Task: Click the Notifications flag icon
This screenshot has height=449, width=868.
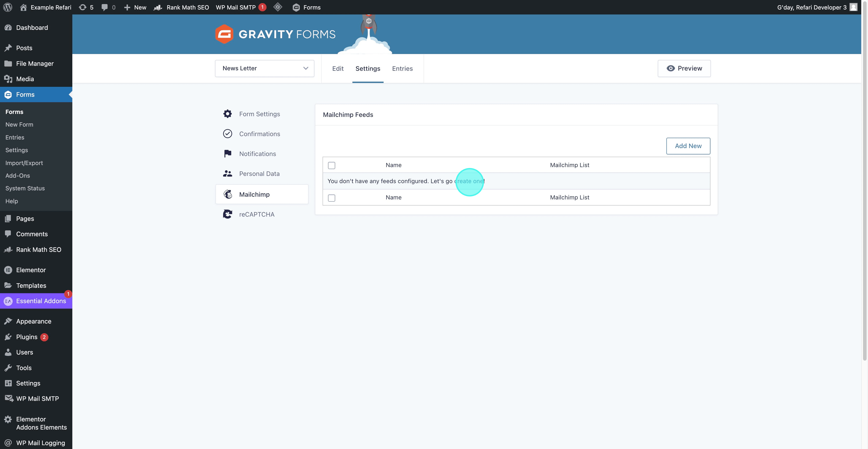Action: click(227, 154)
